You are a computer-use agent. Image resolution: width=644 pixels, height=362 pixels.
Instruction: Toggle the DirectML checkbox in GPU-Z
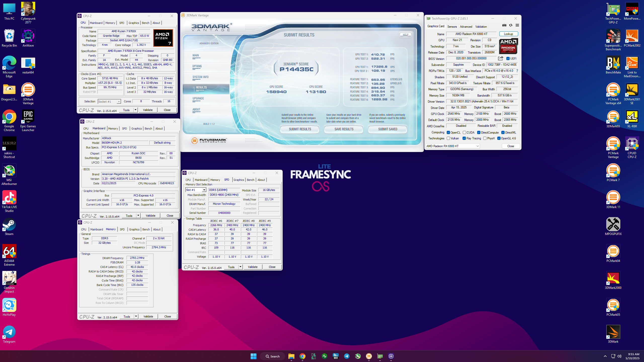pos(503,133)
